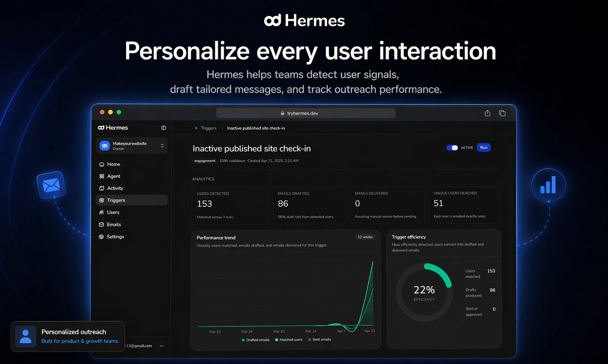Open the 12 weeks range selector
Image resolution: width=608 pixels, height=364 pixels.
365,237
